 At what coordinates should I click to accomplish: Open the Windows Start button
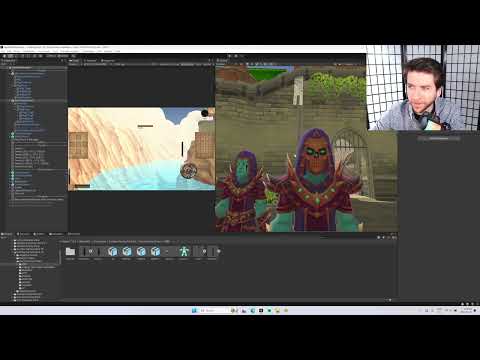point(194,311)
